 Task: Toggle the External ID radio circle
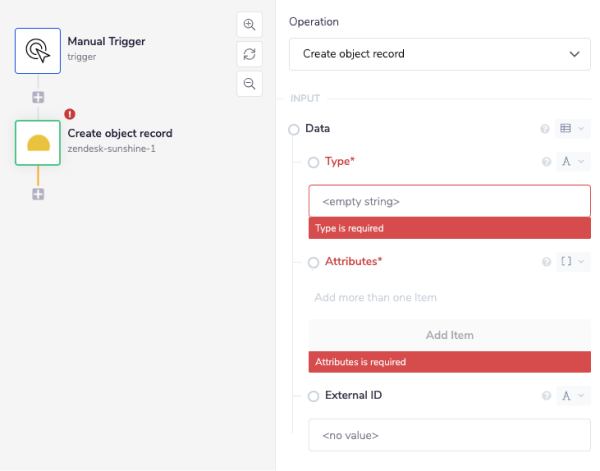tap(314, 396)
